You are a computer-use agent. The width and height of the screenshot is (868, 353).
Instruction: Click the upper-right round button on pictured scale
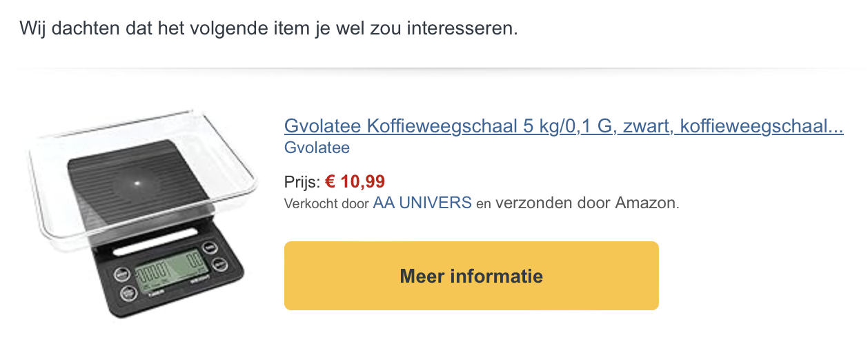209,249
